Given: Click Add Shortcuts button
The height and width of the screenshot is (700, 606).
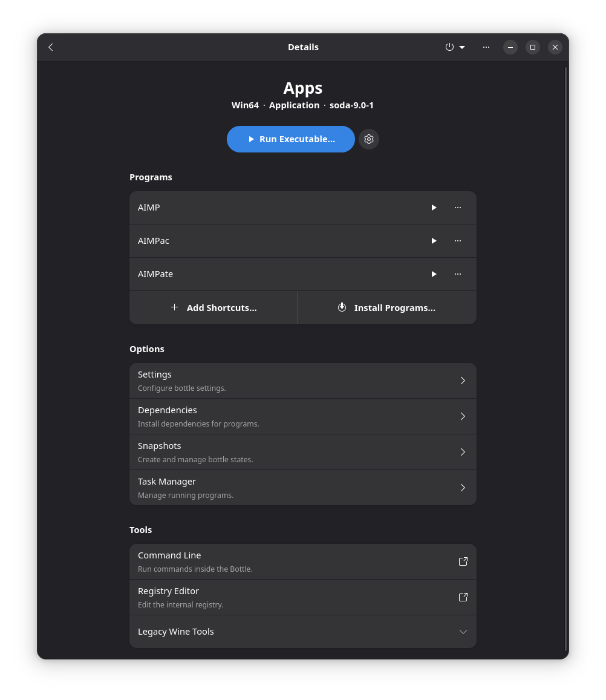Looking at the screenshot, I should tap(213, 308).
